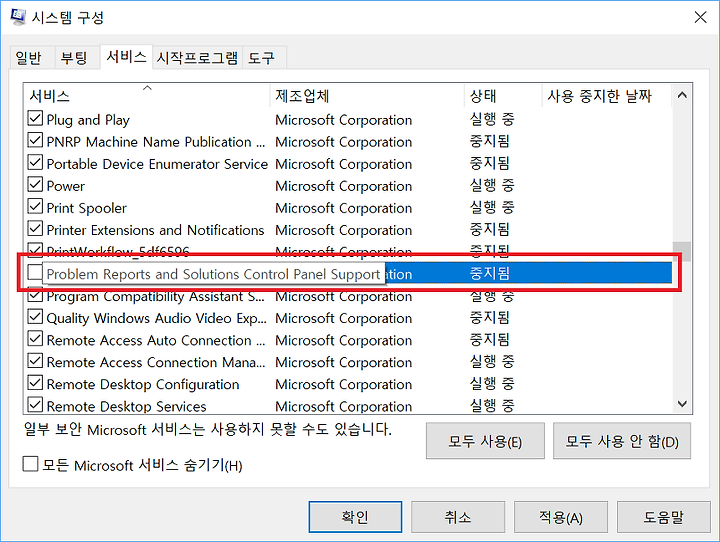This screenshot has height=542, width=720.
Task: Uncheck the Plug and Play checkbox
Action: [x=35, y=119]
